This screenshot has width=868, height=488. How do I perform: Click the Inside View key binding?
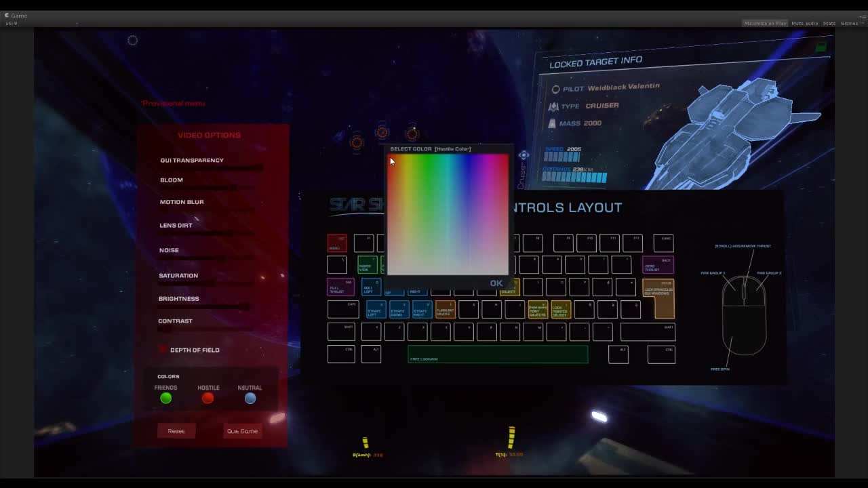366,264
